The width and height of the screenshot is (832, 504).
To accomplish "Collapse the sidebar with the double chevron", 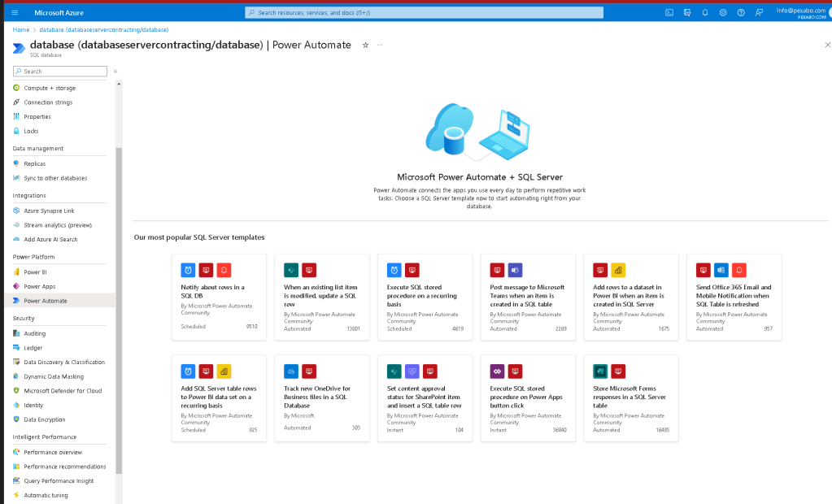I will (115, 71).
